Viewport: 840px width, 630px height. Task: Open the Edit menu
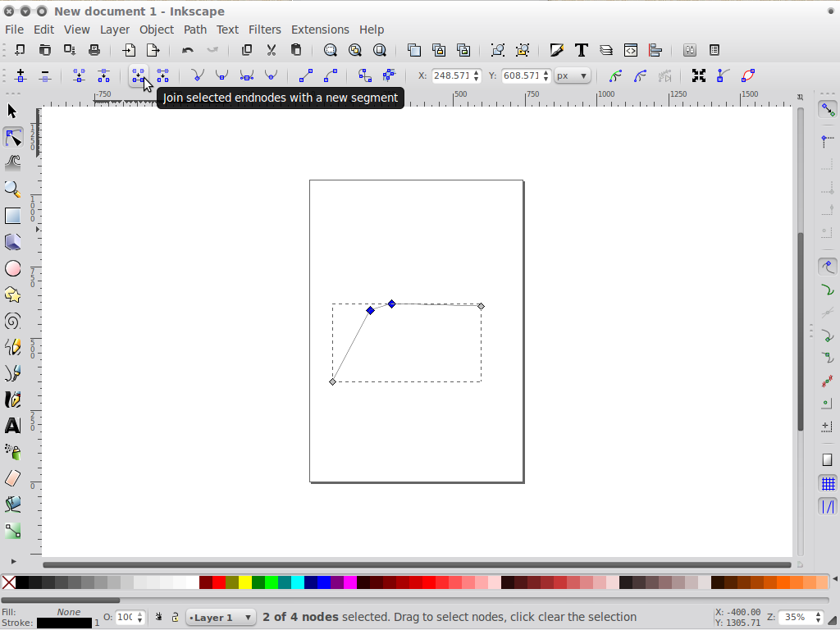pos(44,30)
